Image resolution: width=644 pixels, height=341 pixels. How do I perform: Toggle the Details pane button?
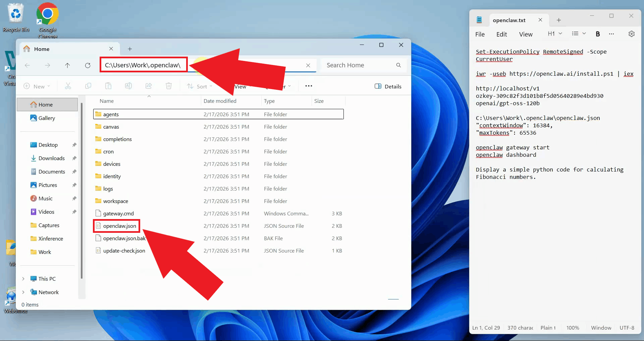388,86
